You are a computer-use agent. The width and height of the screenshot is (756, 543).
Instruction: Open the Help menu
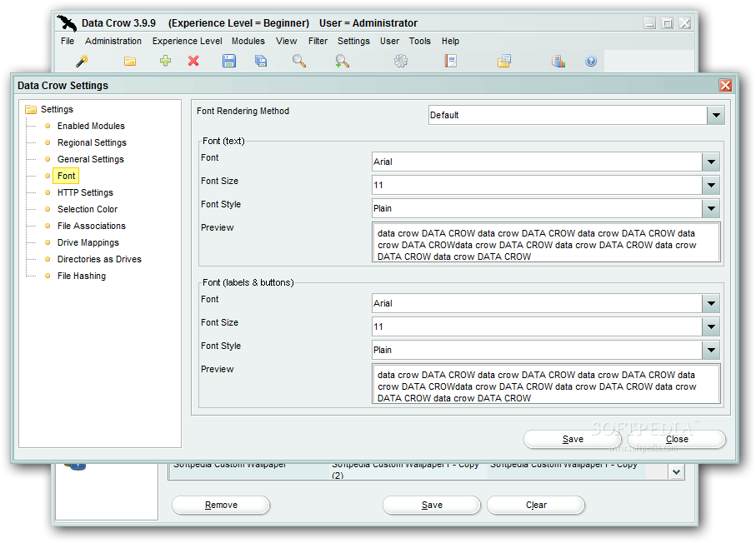click(x=450, y=41)
